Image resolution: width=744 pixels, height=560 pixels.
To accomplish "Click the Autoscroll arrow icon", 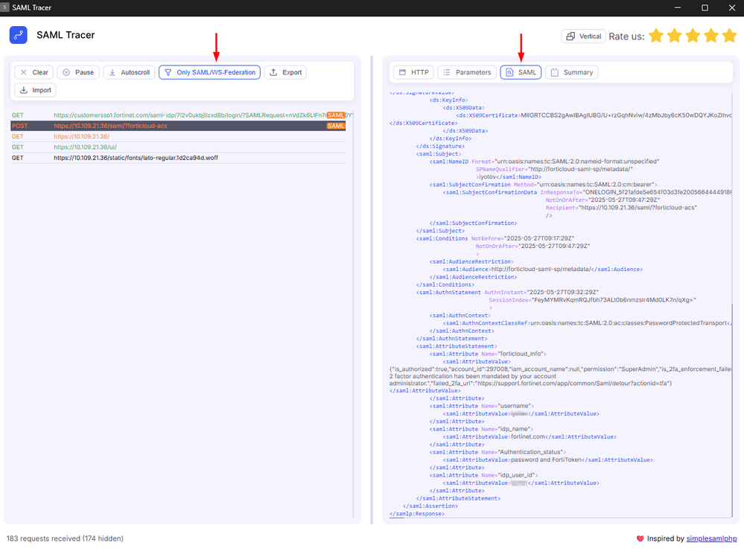I will click(112, 72).
